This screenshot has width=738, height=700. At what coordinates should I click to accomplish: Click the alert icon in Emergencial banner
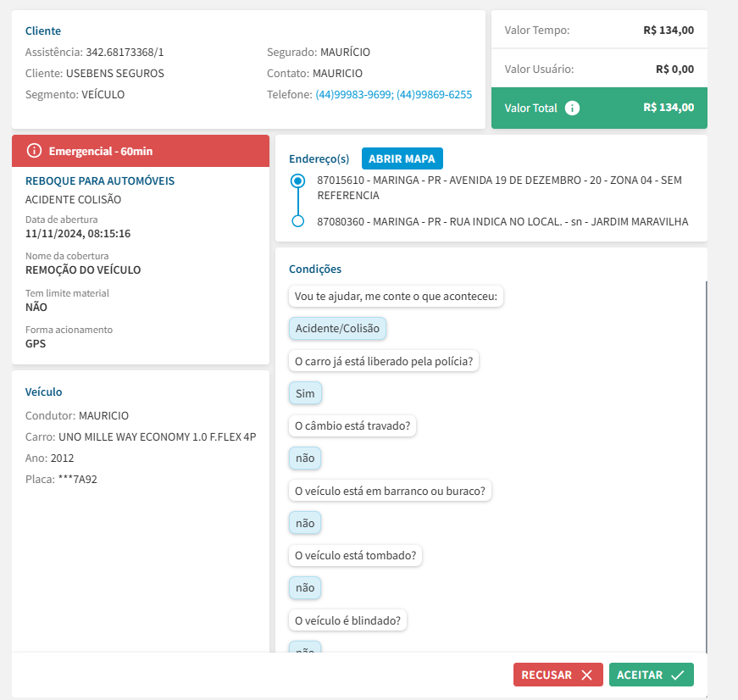(34, 151)
